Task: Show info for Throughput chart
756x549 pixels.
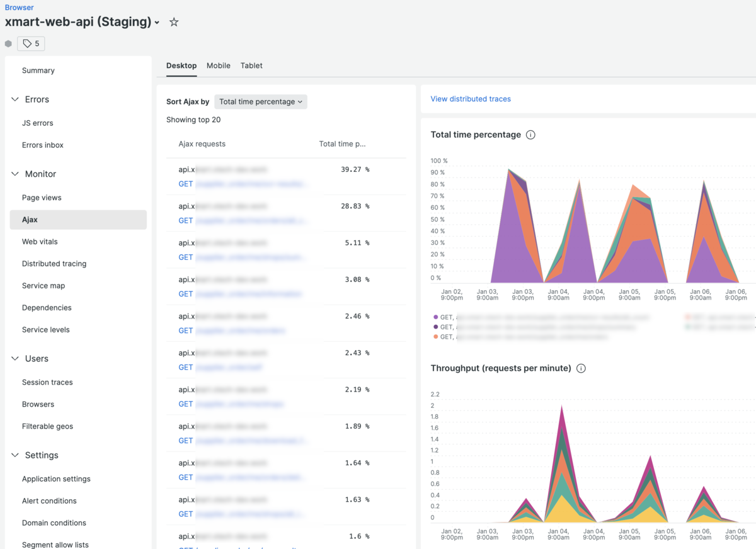Action: (x=581, y=368)
